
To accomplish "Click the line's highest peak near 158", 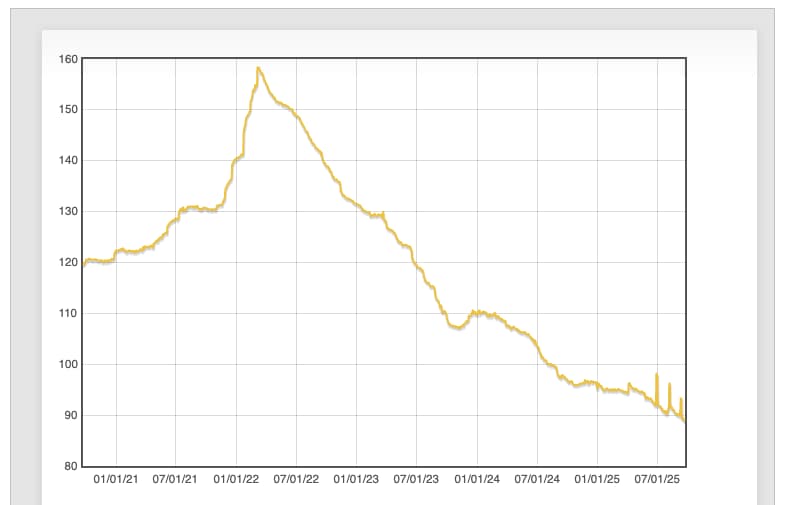I will click(258, 68).
